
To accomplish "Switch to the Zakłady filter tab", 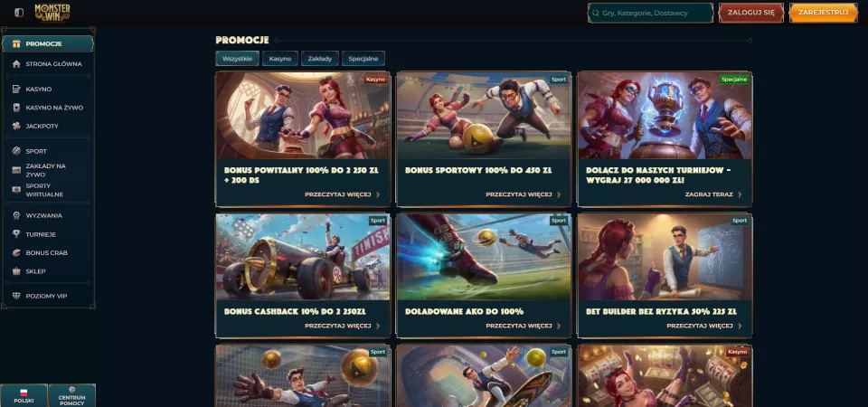I will click(320, 59).
